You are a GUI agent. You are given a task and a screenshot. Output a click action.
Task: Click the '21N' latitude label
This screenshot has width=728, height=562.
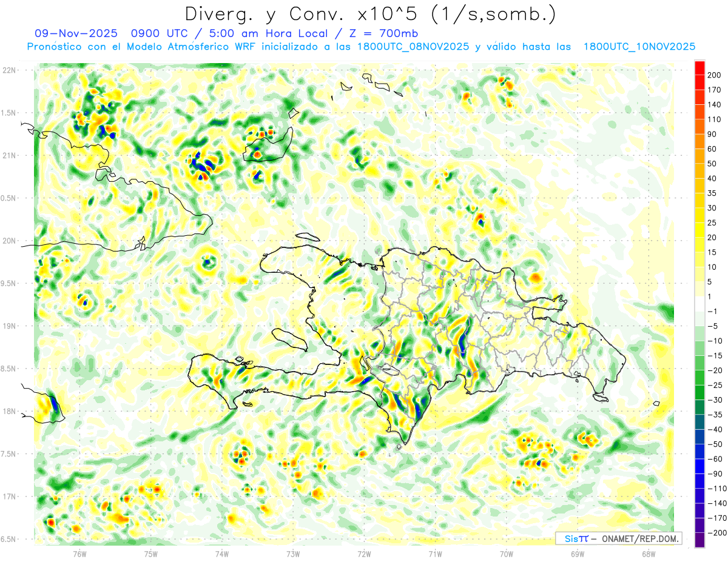point(9,156)
